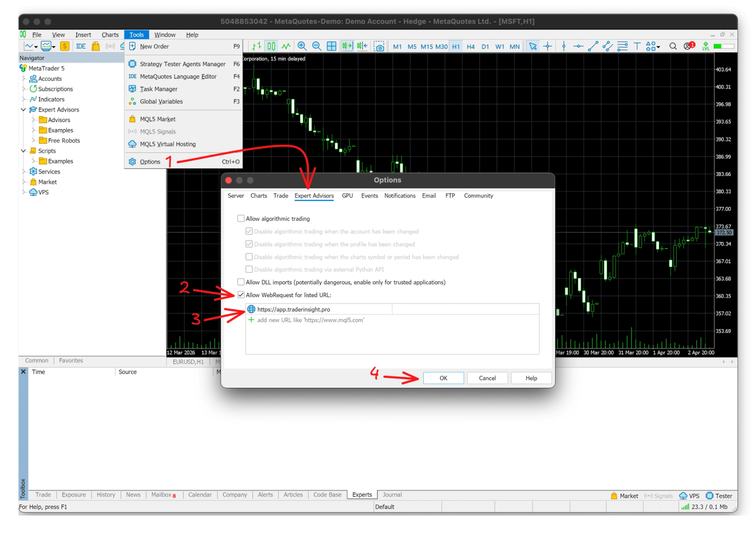Draw a vertical line tool
This screenshot has width=756, height=535.
pyautogui.click(x=564, y=46)
